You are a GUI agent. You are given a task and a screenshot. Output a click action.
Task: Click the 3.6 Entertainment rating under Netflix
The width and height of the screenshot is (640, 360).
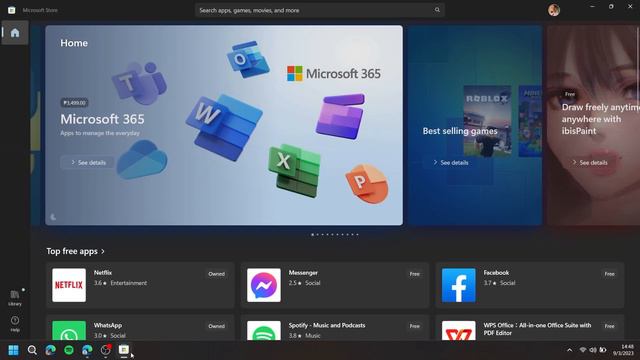coord(120,283)
